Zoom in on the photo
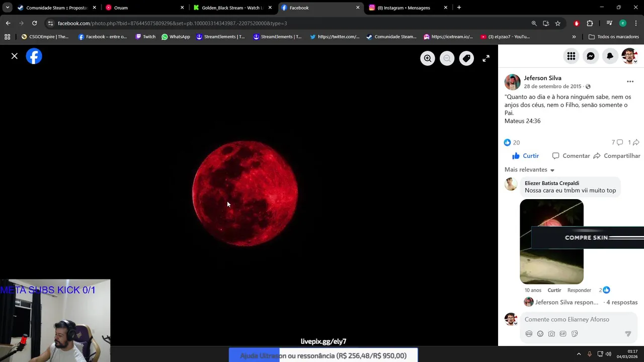Screen dimensions: 644x362 coord(428,58)
